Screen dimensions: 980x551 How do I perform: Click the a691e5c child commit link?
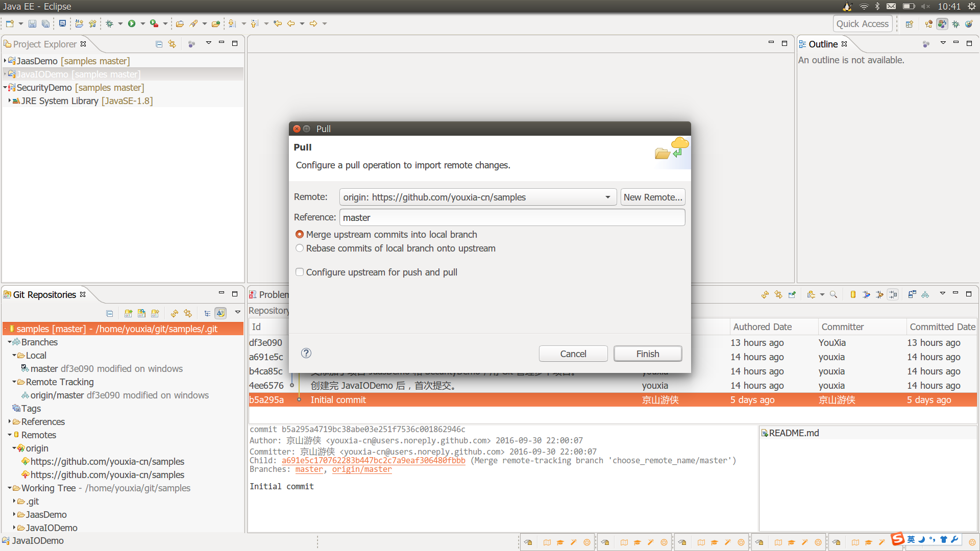[373, 460]
